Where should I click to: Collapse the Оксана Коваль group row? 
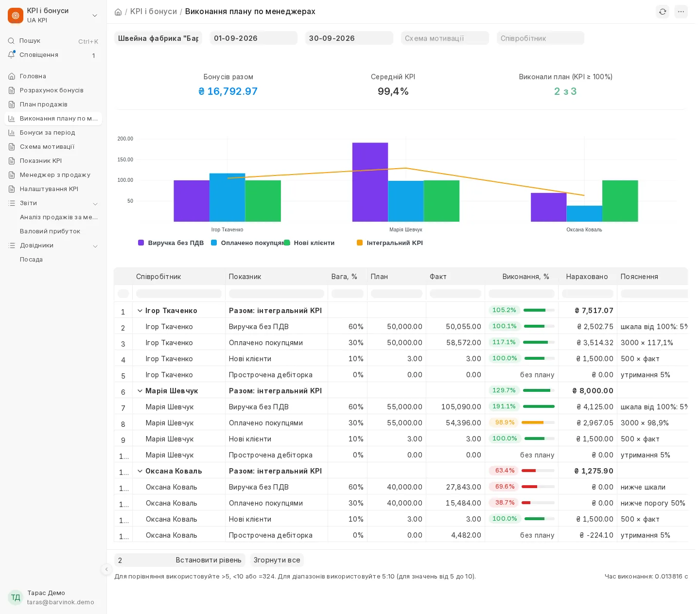point(140,471)
